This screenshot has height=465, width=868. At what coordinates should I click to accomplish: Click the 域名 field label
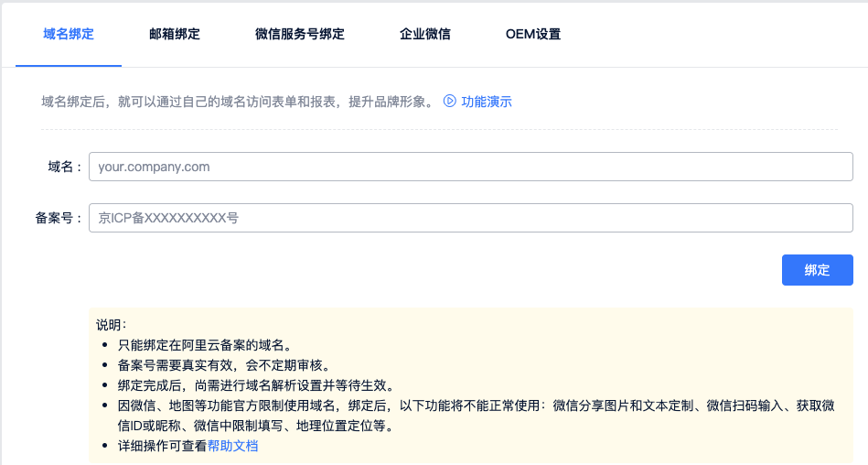coord(64,167)
